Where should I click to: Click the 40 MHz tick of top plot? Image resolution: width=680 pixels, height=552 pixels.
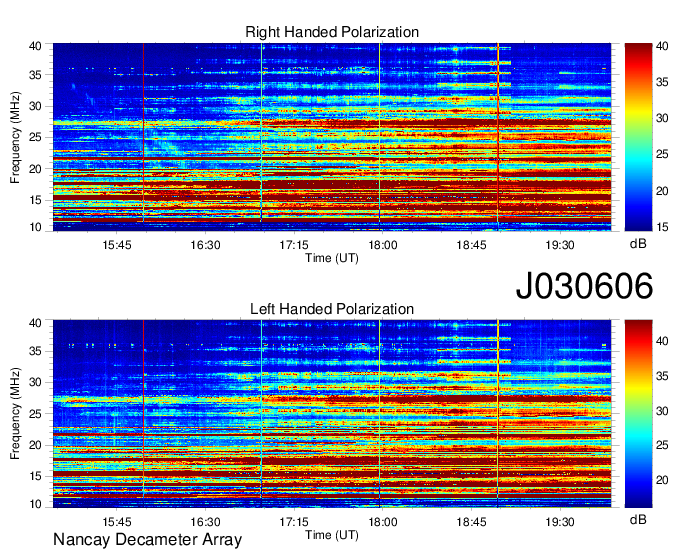[35, 46]
